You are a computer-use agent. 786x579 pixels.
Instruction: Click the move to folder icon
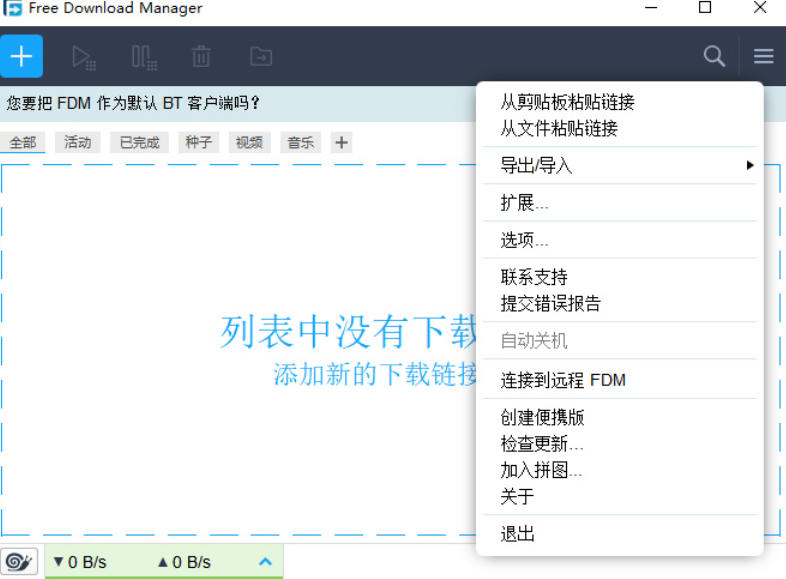coord(261,57)
